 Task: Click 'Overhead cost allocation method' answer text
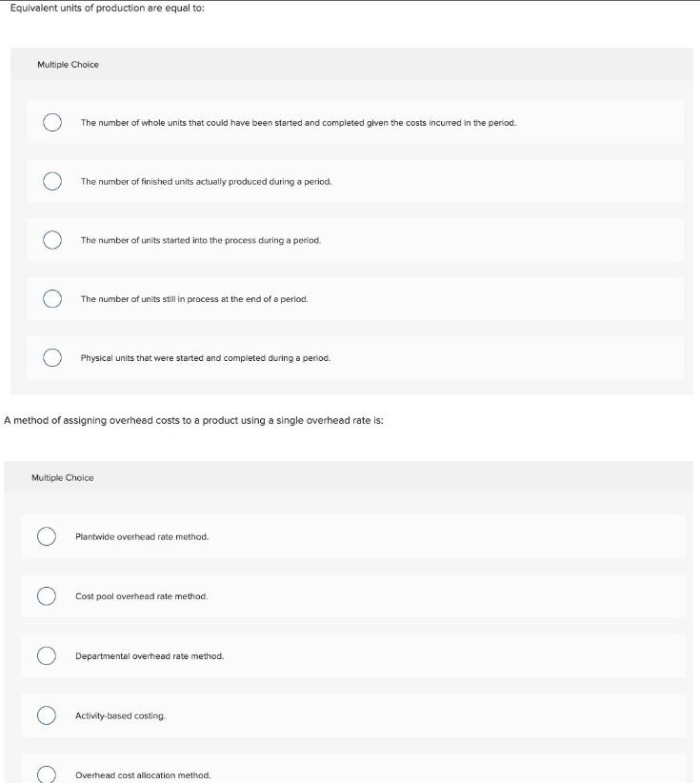pyautogui.click(x=143, y=775)
